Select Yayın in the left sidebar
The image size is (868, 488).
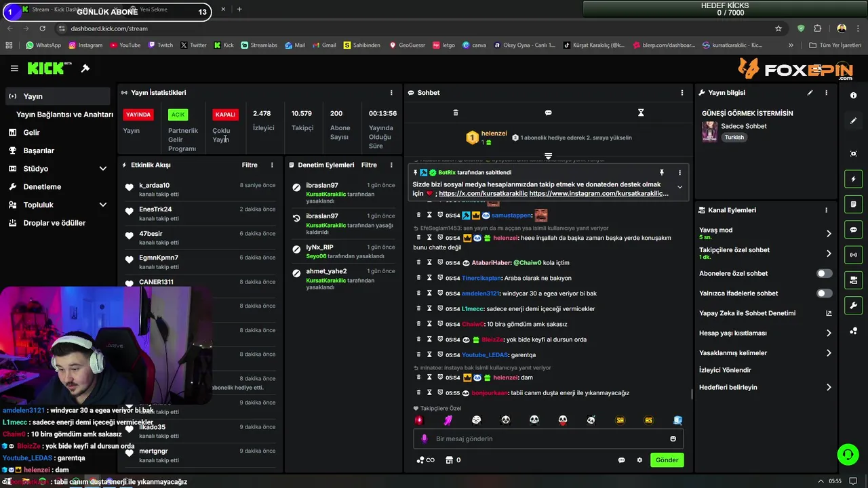pyautogui.click(x=57, y=96)
